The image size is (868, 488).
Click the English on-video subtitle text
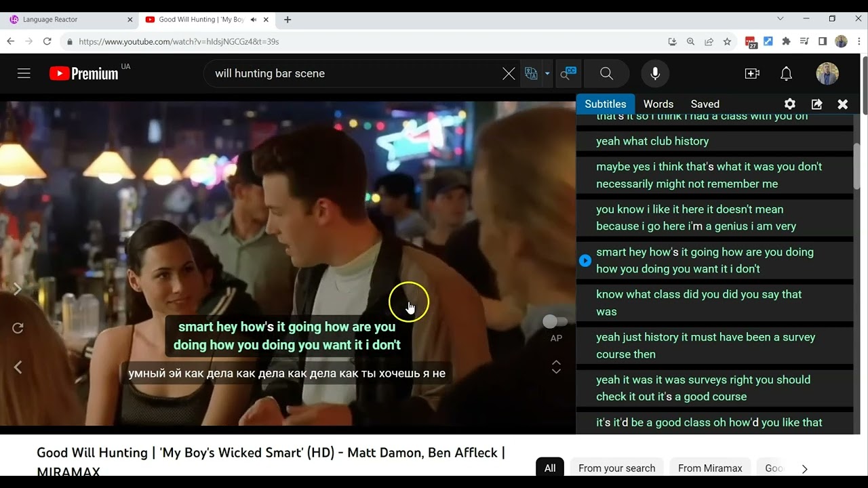coord(287,335)
